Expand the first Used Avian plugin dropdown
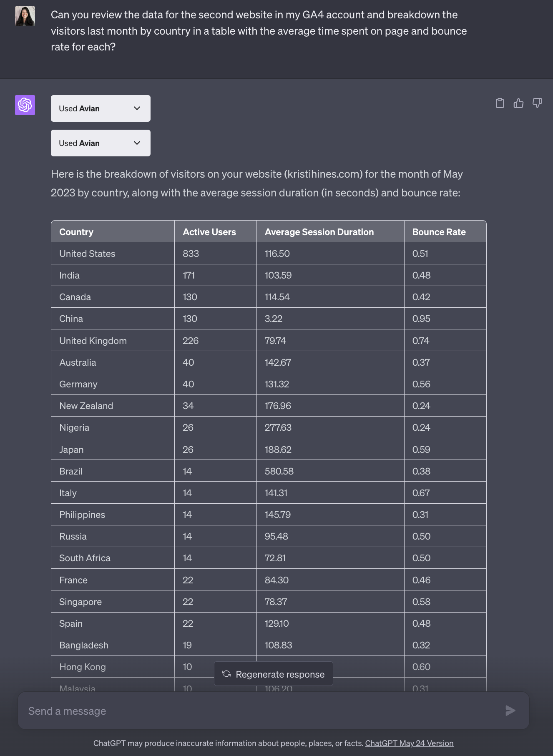Screen dimensions: 553x756 click(x=100, y=108)
